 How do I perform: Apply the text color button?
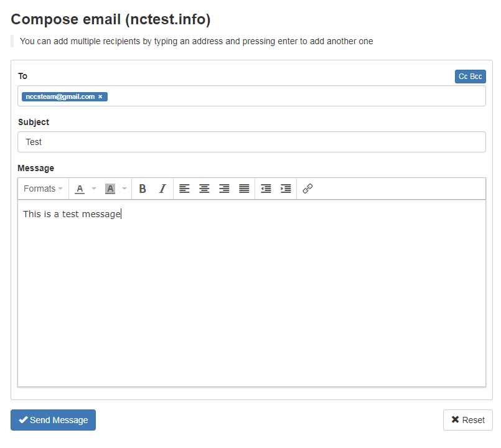80,189
